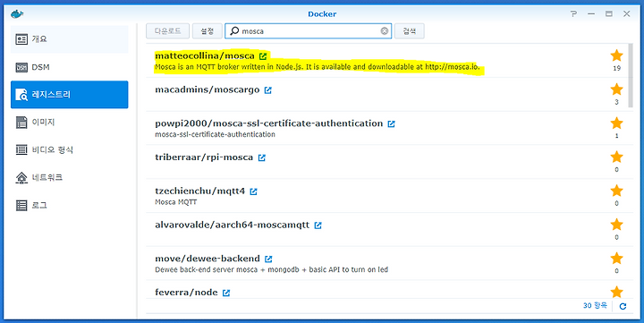Open external link for triberraar/rpi-mosca
Image resolution: width=644 pixels, height=323 pixels.
(x=261, y=157)
